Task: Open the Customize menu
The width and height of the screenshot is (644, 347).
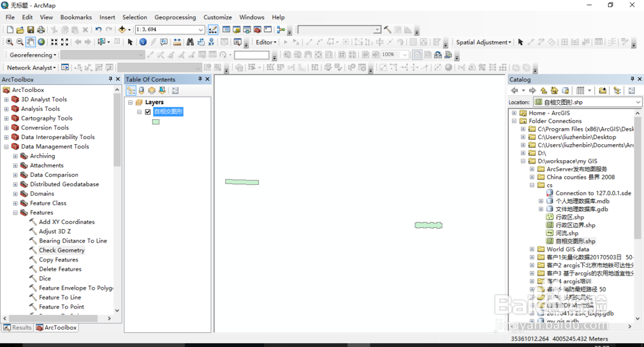Action: (218, 17)
